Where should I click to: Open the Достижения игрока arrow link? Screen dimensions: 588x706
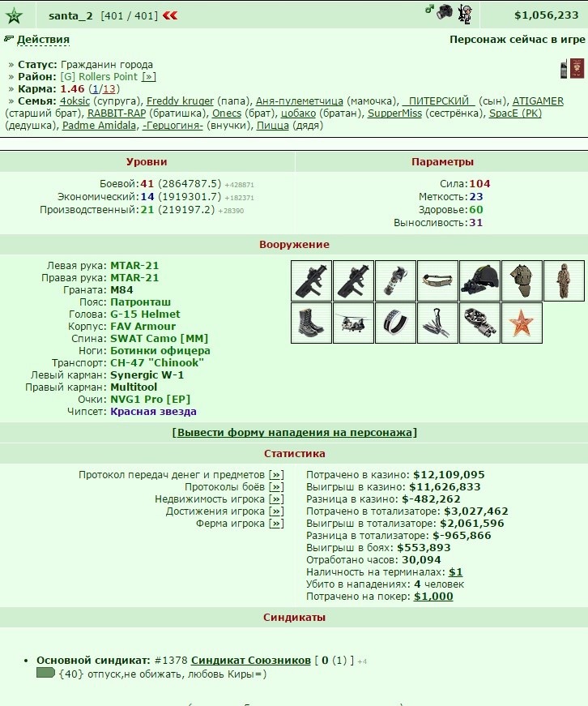[x=276, y=511]
